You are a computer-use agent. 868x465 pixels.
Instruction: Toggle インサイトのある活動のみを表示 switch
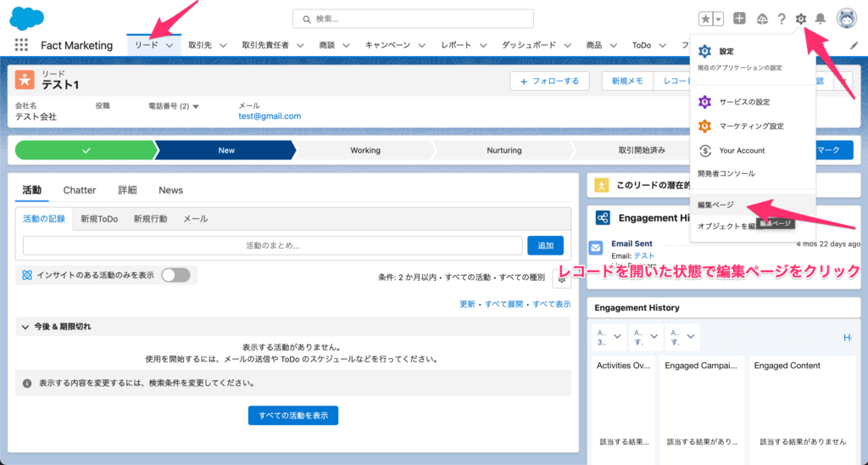coord(175,275)
